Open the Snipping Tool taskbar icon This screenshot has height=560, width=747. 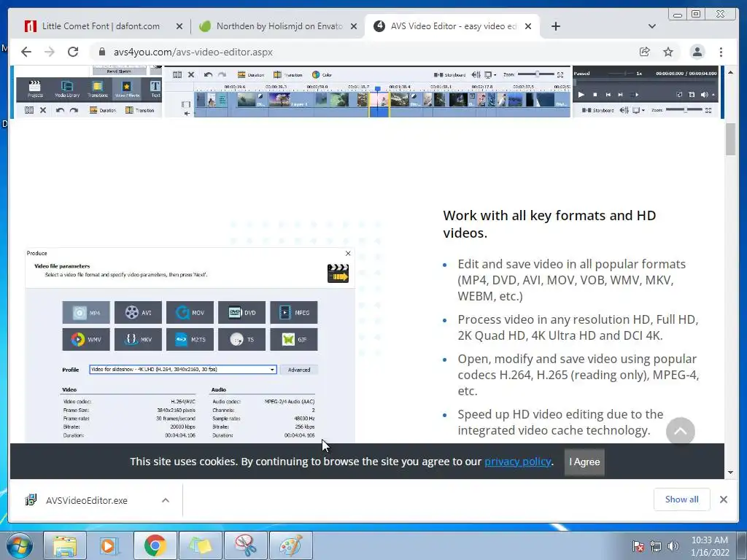tap(245, 545)
